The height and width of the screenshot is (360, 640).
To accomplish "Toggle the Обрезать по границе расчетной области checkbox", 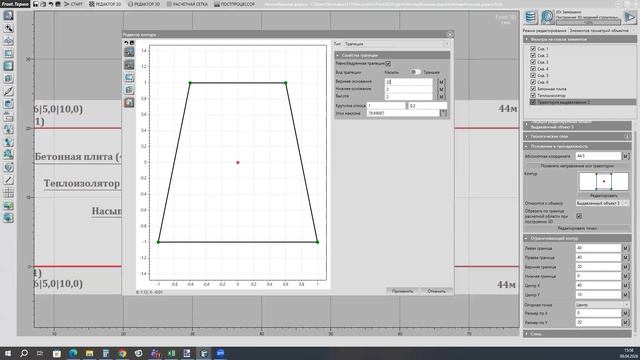I will (579, 216).
